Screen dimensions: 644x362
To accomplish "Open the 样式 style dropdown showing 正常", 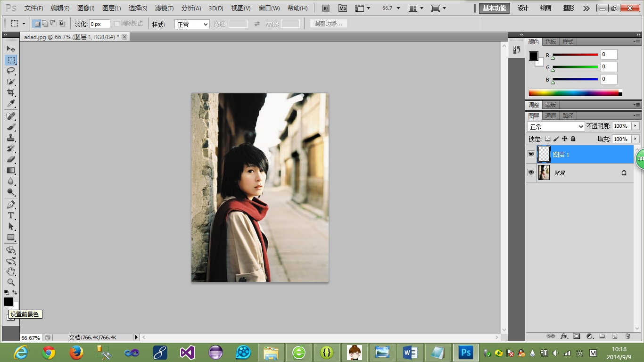I will pos(192,25).
